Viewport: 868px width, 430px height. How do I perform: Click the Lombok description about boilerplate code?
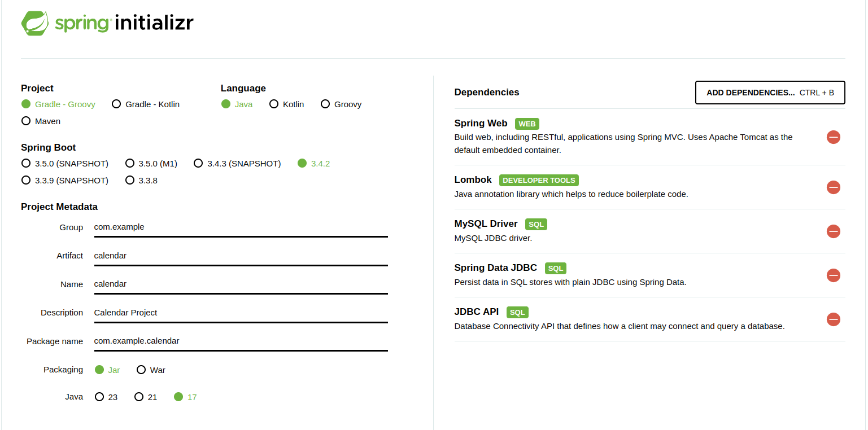tap(571, 194)
